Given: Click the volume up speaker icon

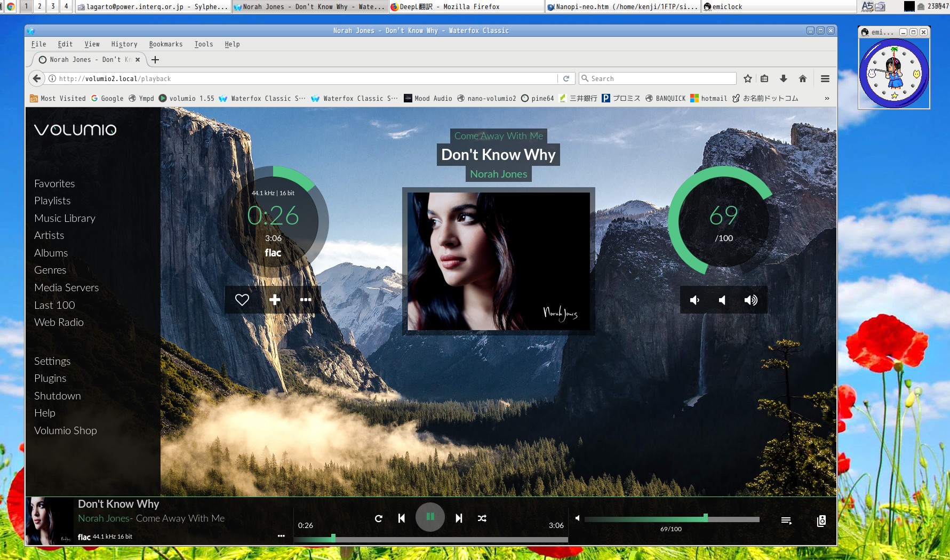Looking at the screenshot, I should pos(751,300).
